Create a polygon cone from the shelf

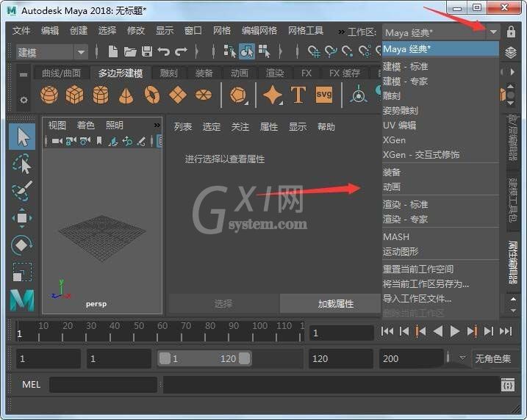click(126, 95)
